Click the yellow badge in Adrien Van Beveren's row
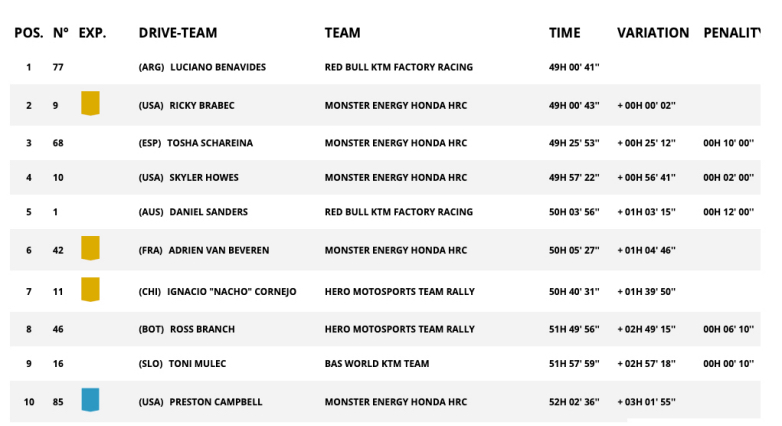782x426 pixels. pyautogui.click(x=90, y=248)
